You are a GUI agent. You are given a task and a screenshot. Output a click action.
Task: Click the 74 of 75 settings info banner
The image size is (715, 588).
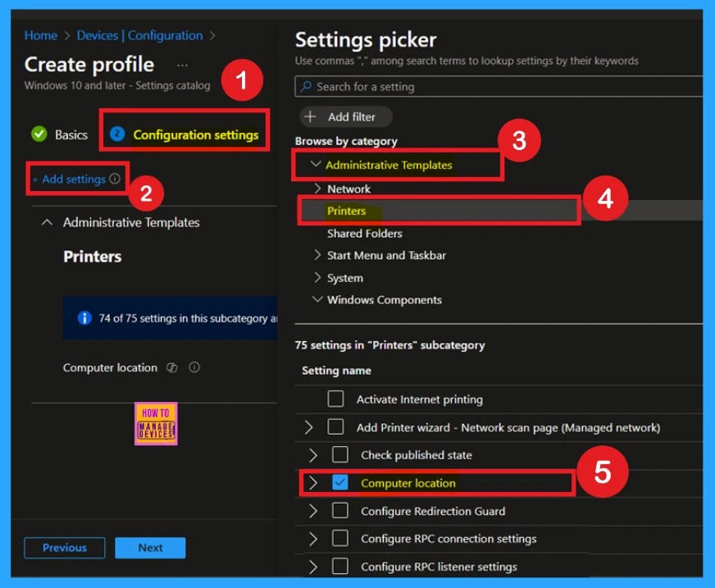[170, 318]
